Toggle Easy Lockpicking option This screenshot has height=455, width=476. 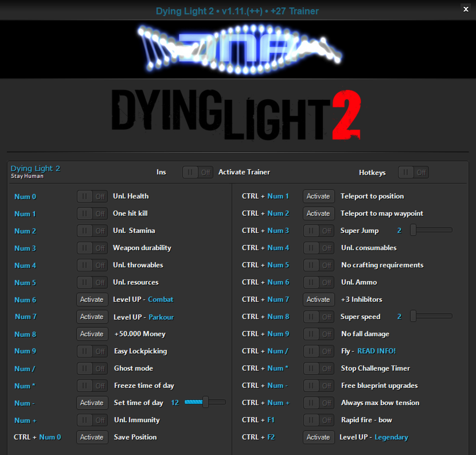coord(92,351)
